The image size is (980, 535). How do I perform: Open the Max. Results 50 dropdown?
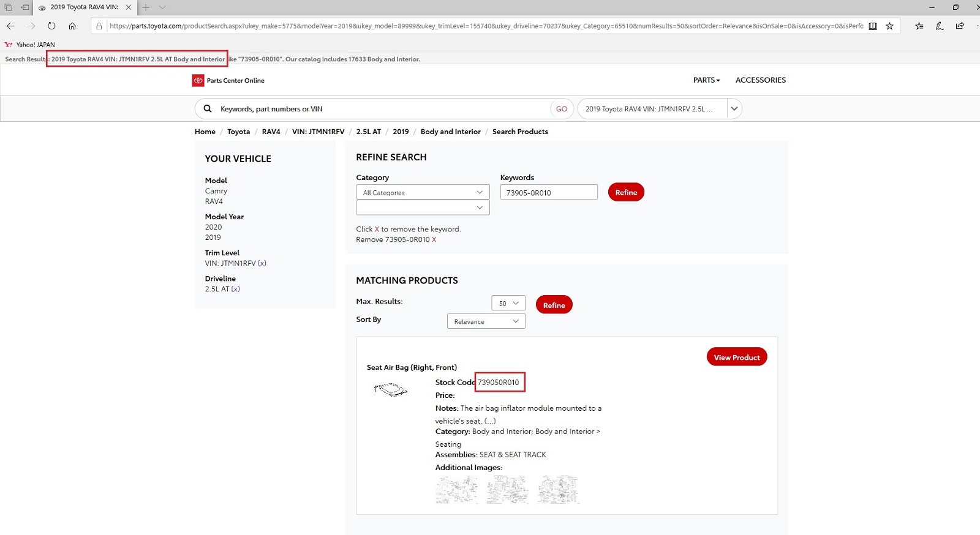(508, 303)
